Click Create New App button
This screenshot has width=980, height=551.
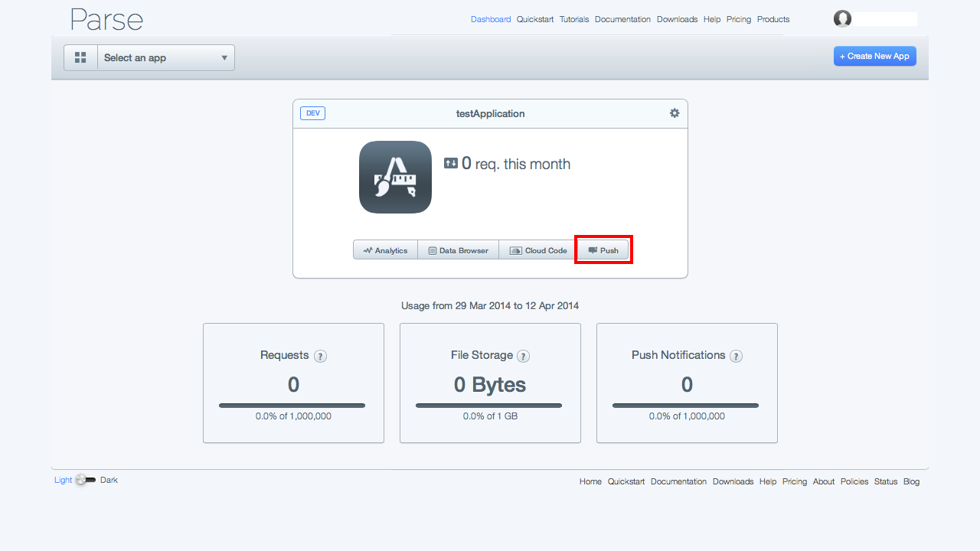tap(875, 56)
